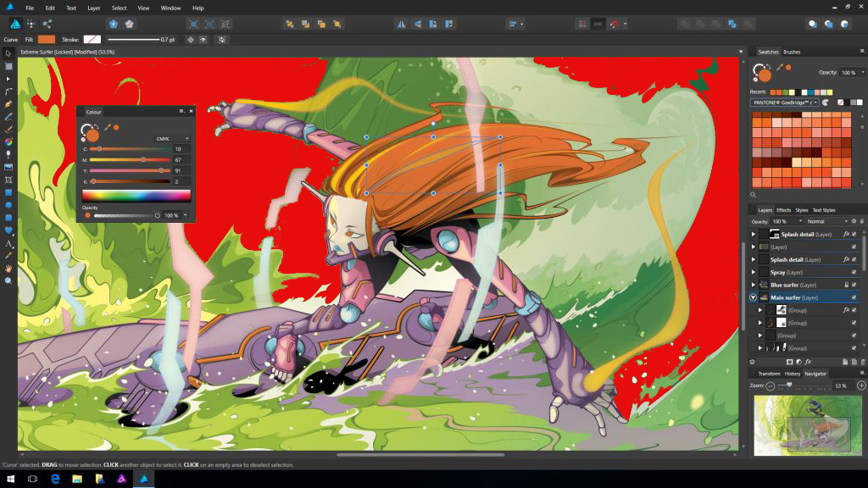Click the zoom out minus button in Navigator

click(770, 385)
